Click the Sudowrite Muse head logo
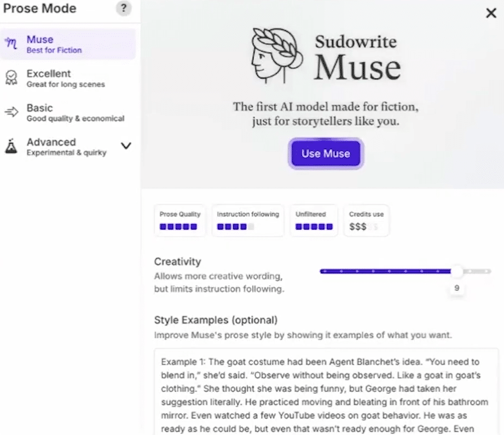Image resolution: width=504 pixels, height=435 pixels. 277,56
